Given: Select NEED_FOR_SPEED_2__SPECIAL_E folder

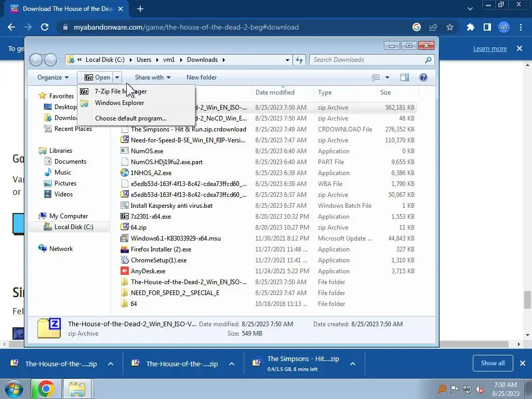Looking at the screenshot, I should [x=175, y=293].
